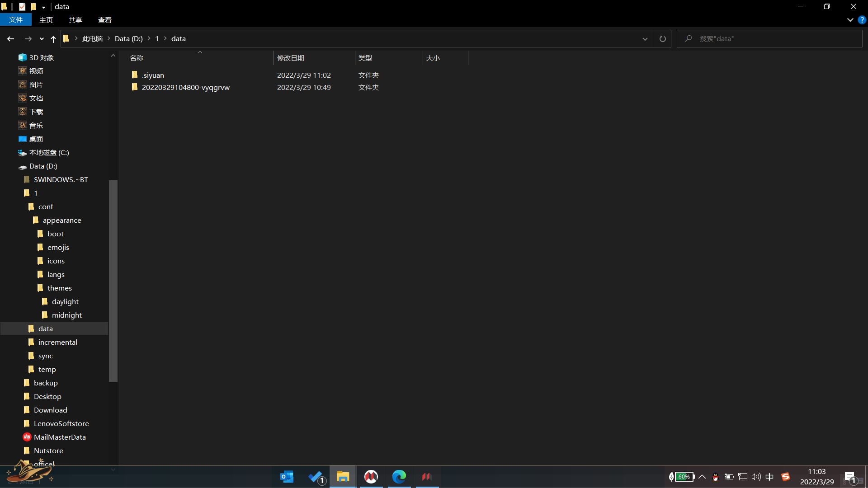Open Outlook from the taskbar
The height and width of the screenshot is (488, 868).
pos(287,477)
